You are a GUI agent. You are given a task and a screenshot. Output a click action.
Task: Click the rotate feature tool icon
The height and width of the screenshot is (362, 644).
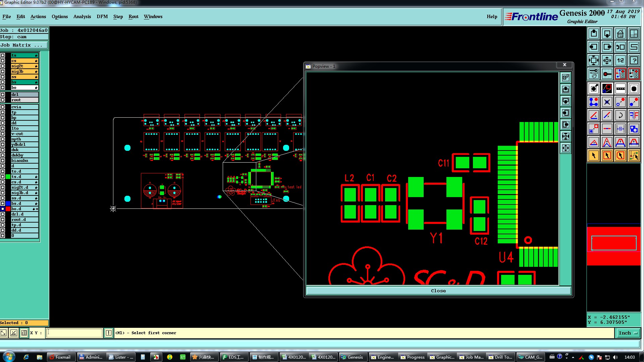click(620, 115)
